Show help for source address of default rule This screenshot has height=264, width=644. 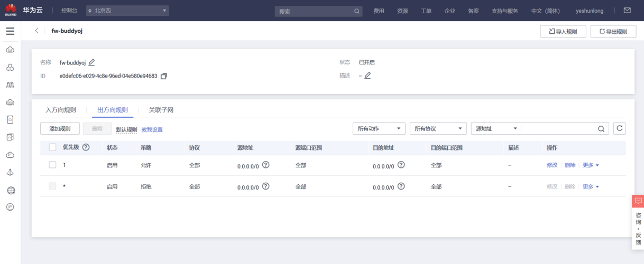(266, 186)
